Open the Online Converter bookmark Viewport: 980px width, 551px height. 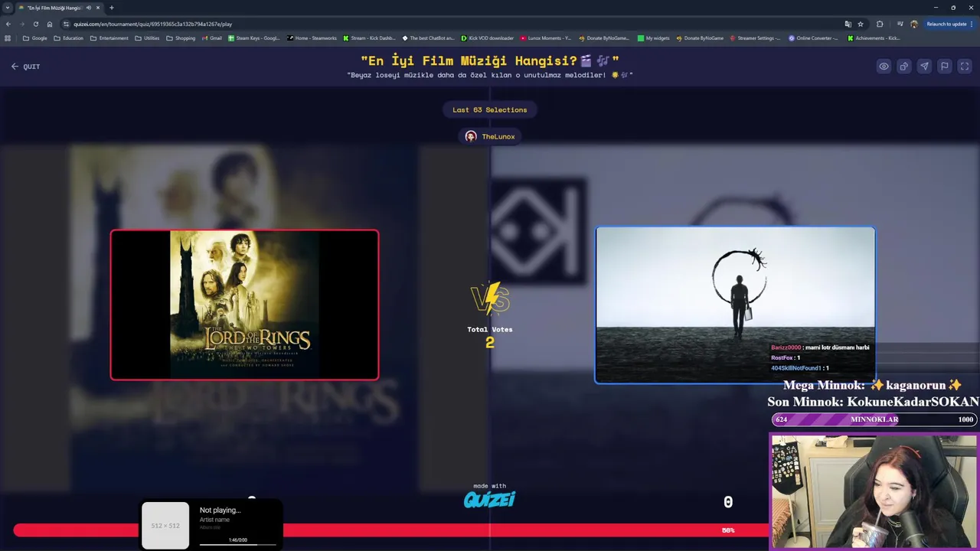[x=814, y=38]
